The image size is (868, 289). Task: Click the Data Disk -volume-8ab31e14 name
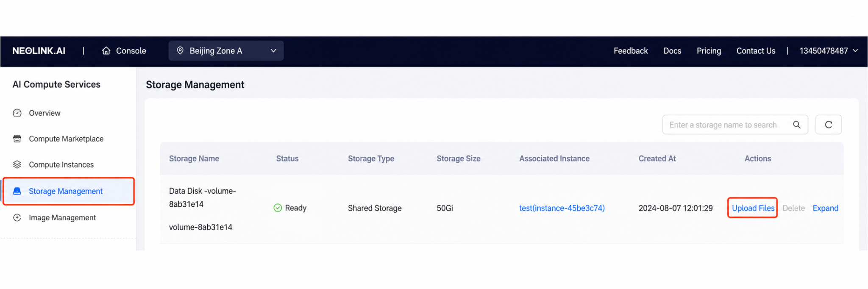point(203,197)
